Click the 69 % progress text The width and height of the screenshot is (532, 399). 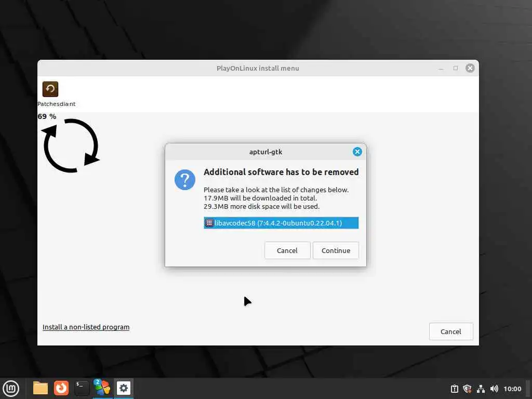47,116
